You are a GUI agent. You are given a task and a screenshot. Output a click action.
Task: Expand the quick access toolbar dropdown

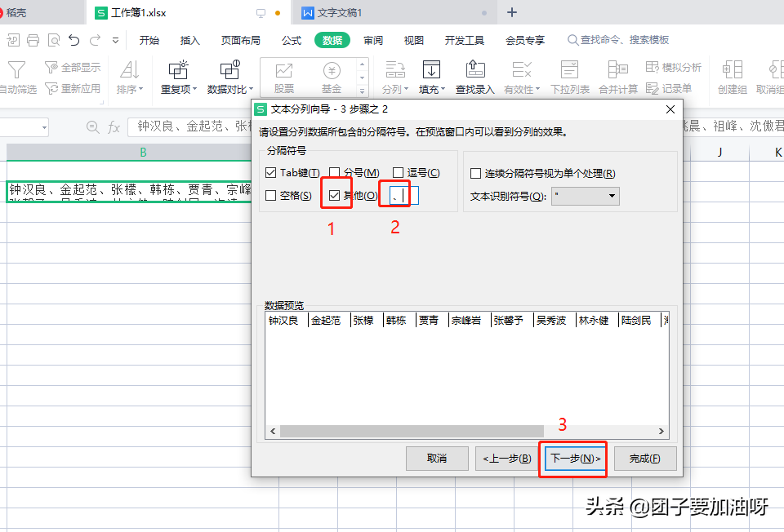coord(115,41)
